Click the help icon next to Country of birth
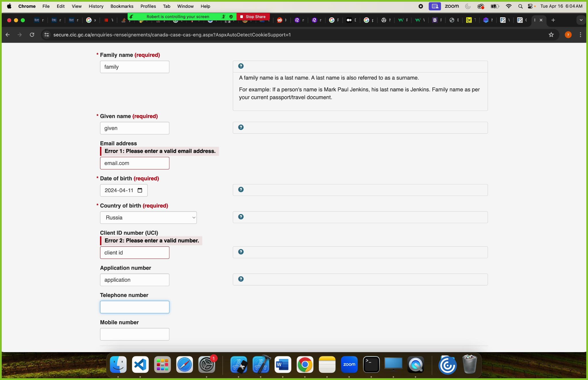Screen dimensions: 588x380 (240, 216)
